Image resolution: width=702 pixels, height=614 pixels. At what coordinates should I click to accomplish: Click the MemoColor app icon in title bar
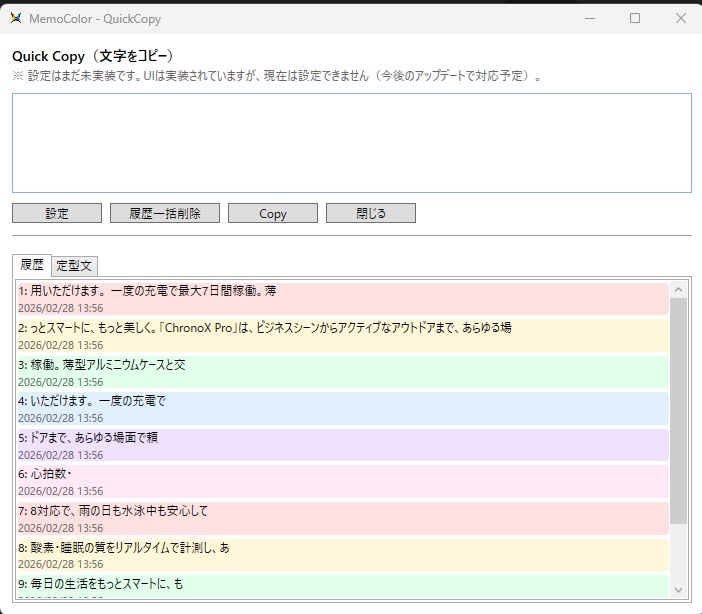click(16, 18)
